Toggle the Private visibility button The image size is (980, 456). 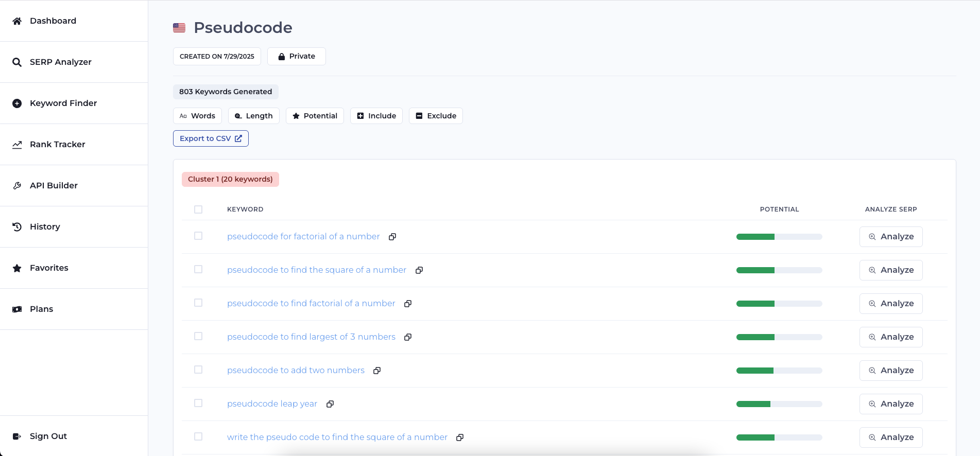(x=297, y=57)
